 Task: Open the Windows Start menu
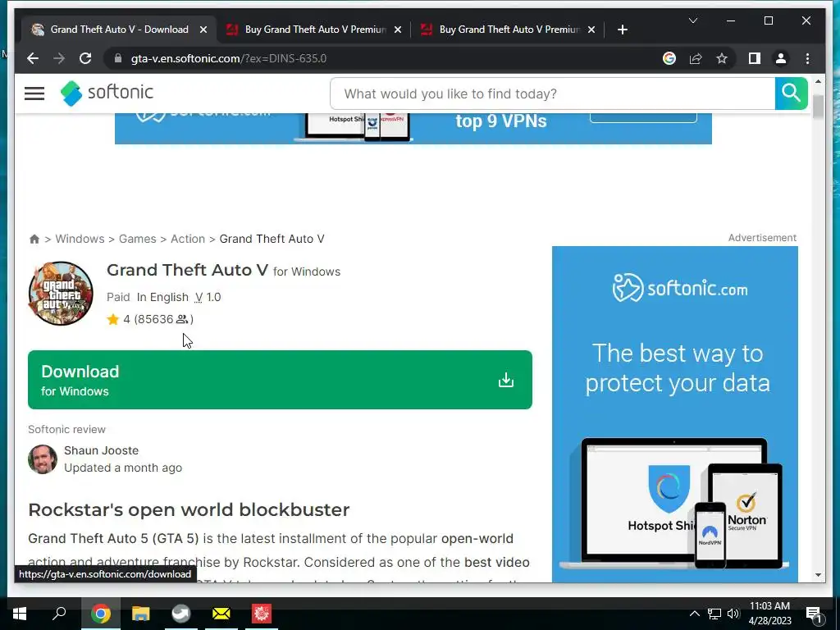pyautogui.click(x=20, y=614)
